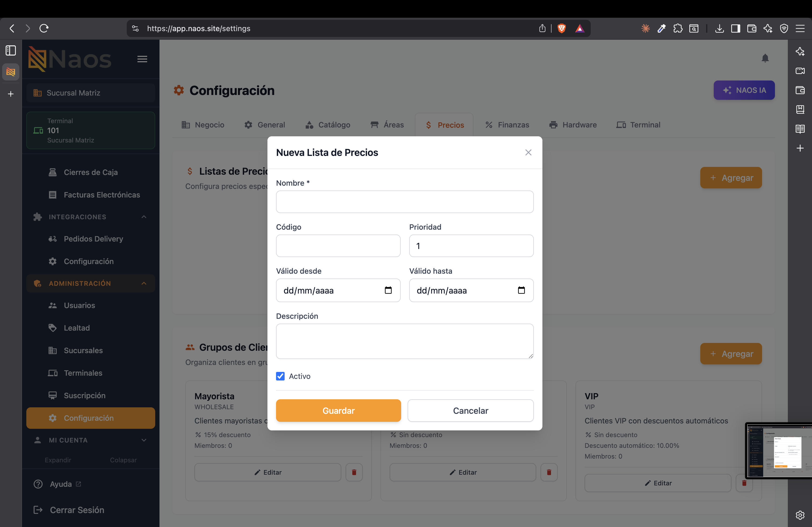
Task: Open browser settings gear at bottom right
Action: pyautogui.click(x=800, y=515)
